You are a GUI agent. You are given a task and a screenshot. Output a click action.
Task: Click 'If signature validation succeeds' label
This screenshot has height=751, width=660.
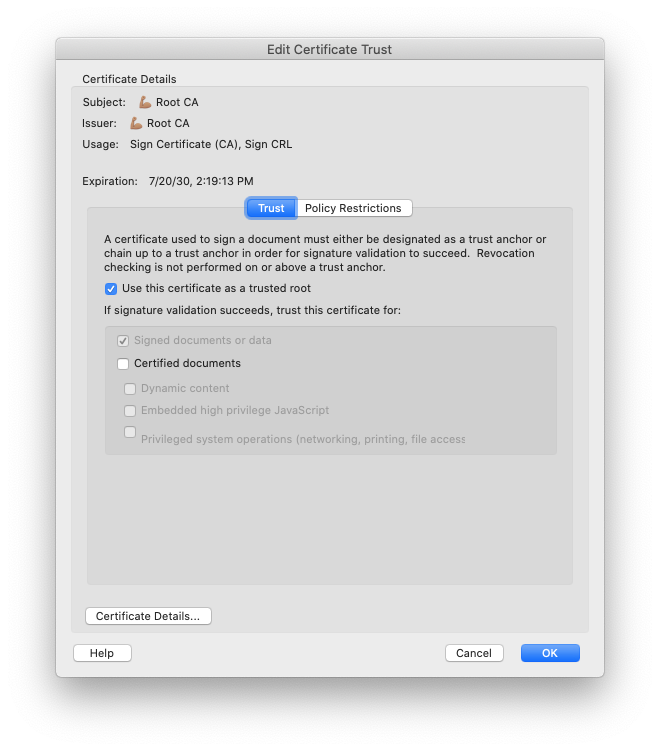[252, 310]
